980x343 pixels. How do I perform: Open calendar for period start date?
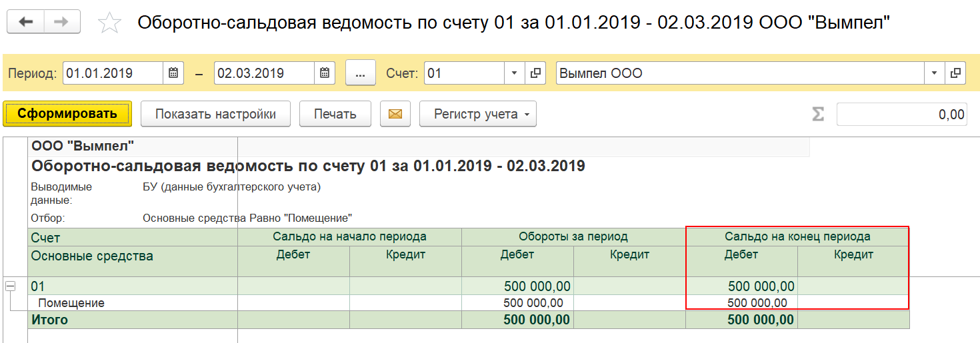pos(173,73)
